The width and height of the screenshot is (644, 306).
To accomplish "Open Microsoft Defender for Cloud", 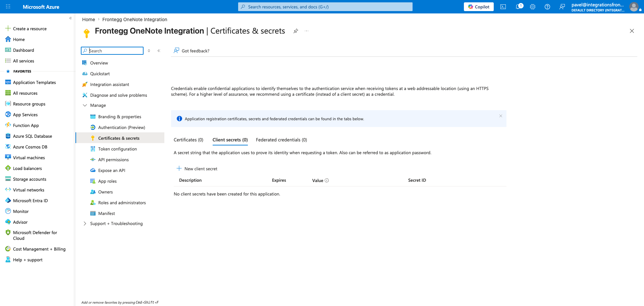I will pyautogui.click(x=35, y=235).
